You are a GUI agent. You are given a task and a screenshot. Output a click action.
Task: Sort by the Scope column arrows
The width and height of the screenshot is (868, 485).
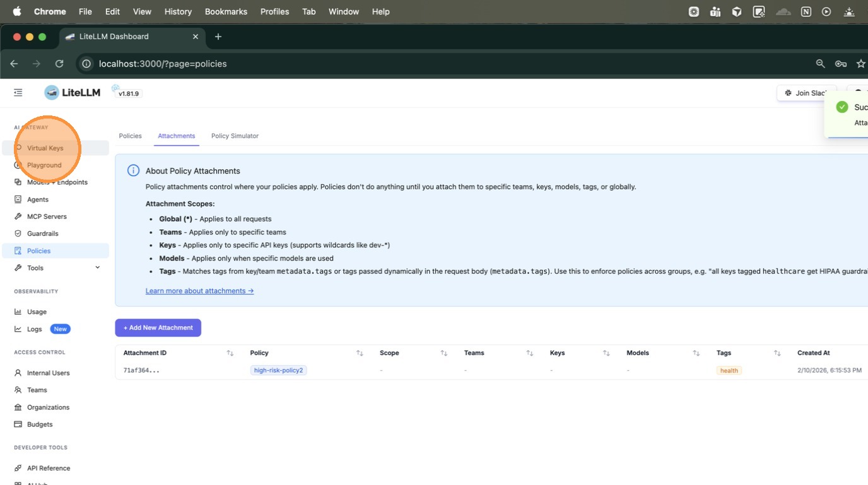pyautogui.click(x=444, y=353)
